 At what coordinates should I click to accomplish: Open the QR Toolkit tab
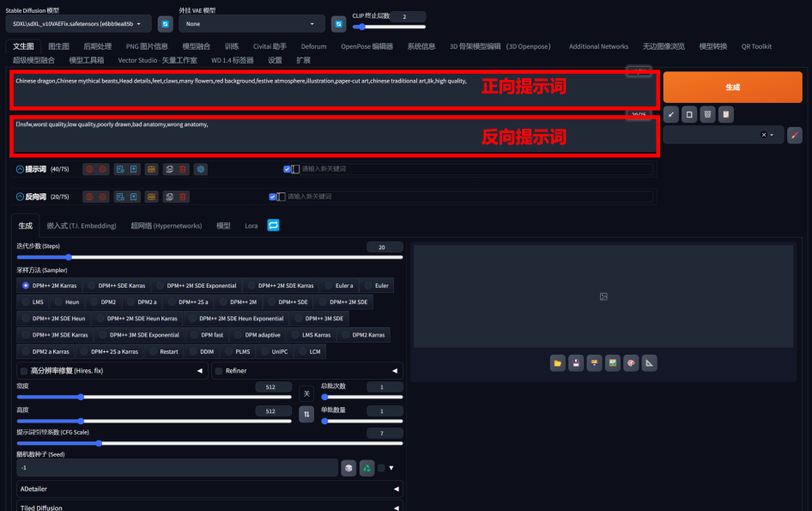(x=756, y=46)
